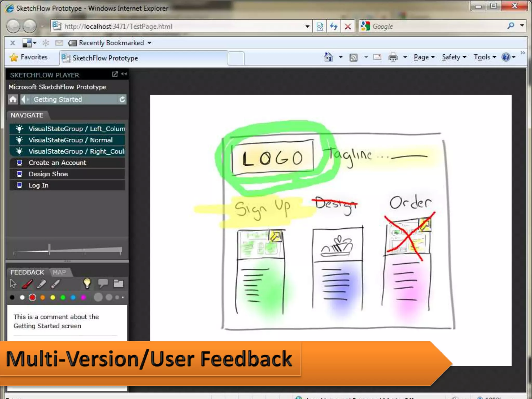532x399 pixels.
Task: Select the largest brush size circle
Action: pyautogui.click(x=98, y=297)
